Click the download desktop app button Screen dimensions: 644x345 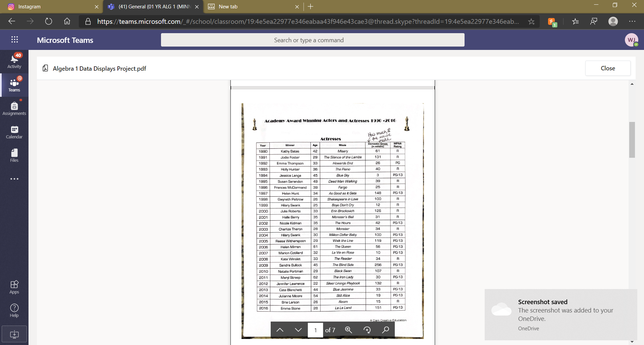pos(14,334)
